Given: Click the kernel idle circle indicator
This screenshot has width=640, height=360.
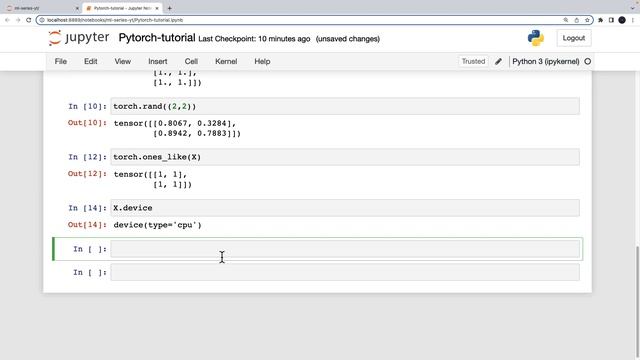Looking at the screenshot, I should pyautogui.click(x=587, y=61).
